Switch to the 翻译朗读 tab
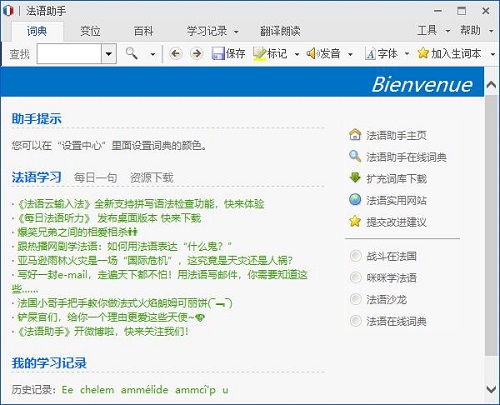This screenshot has width=500, height=405. [x=280, y=31]
